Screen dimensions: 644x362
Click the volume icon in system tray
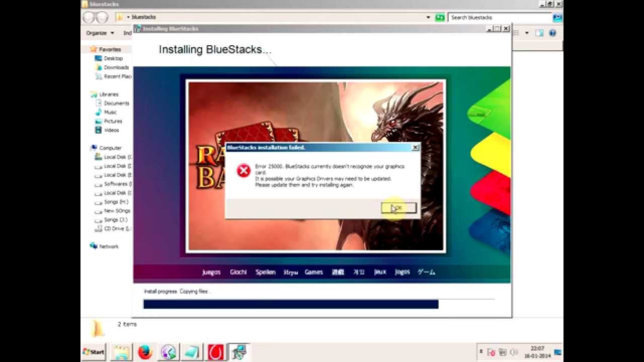[514, 352]
